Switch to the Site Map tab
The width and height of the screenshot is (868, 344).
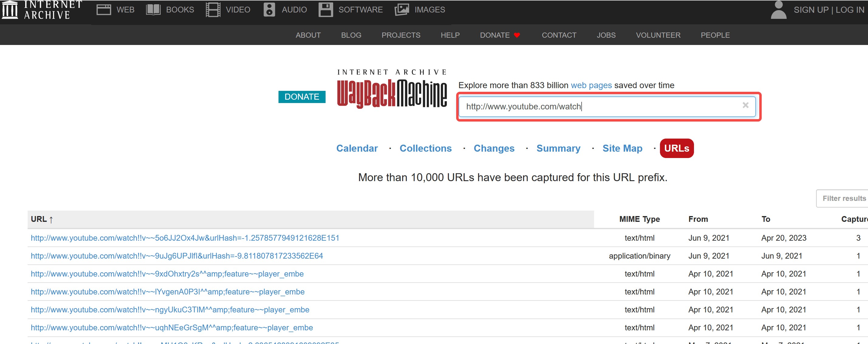coord(622,148)
